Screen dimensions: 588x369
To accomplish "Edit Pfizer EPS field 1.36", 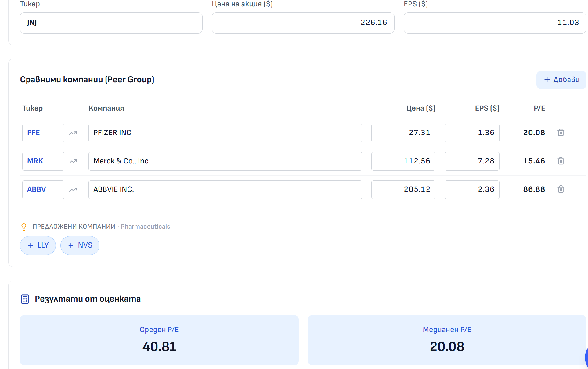I will (472, 133).
